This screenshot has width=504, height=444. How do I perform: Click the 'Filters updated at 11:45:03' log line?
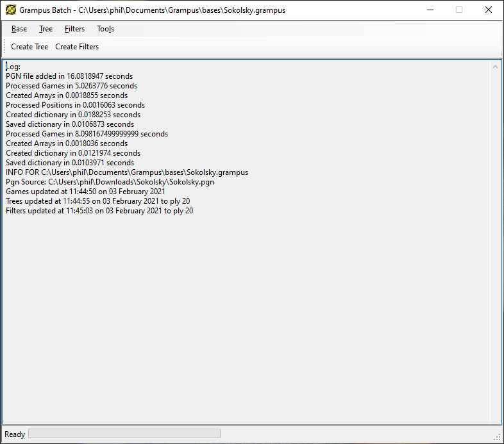pos(99,211)
